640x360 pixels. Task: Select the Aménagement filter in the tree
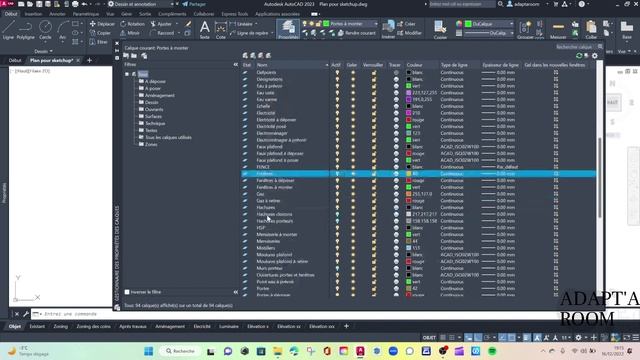tap(160, 96)
